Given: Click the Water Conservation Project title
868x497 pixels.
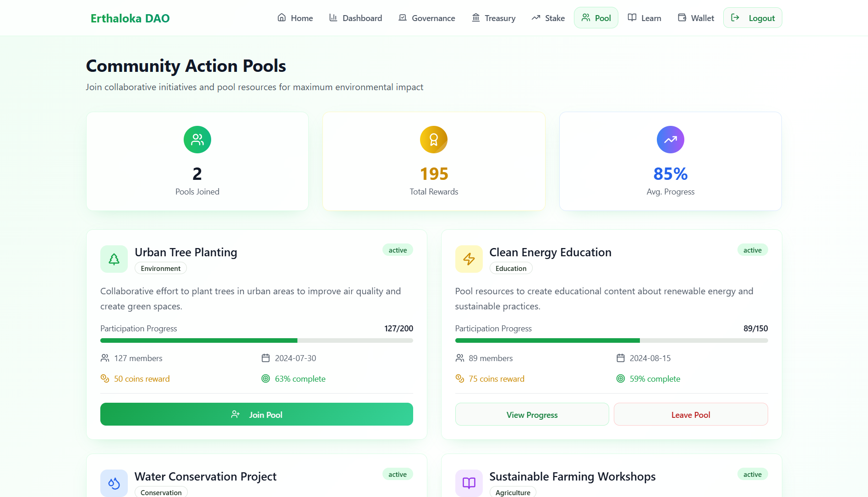Looking at the screenshot, I should [206, 476].
